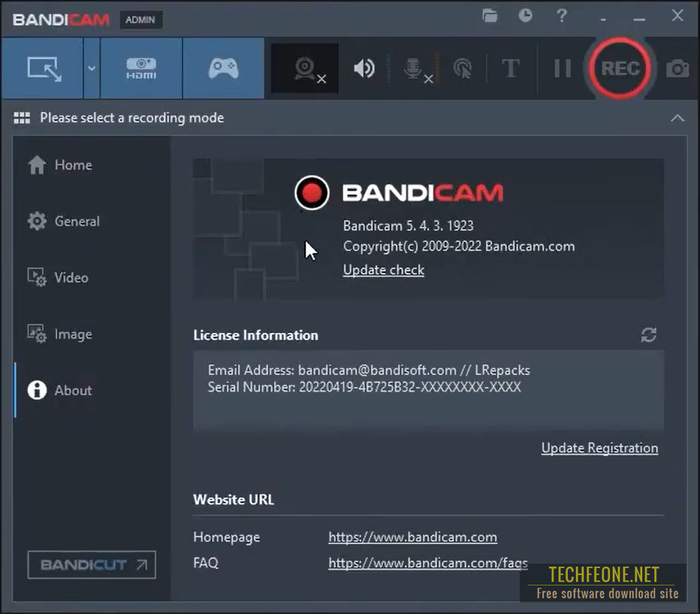Toggle the speaker sound icon

(364, 68)
